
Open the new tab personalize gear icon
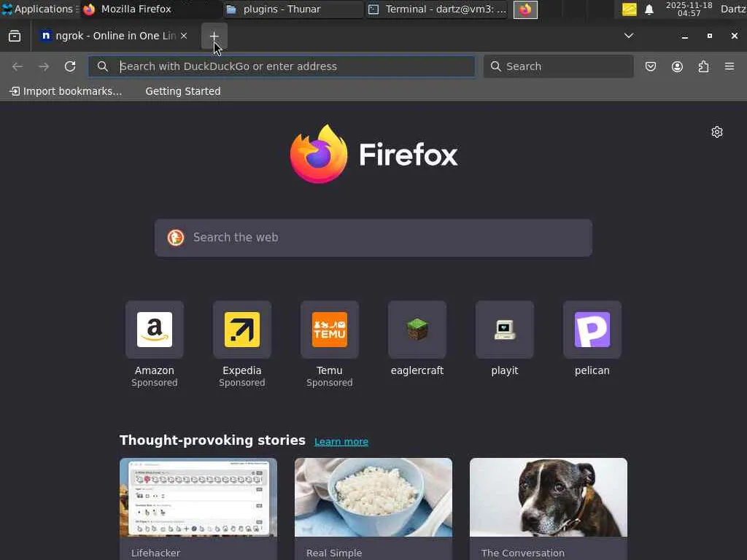717,132
